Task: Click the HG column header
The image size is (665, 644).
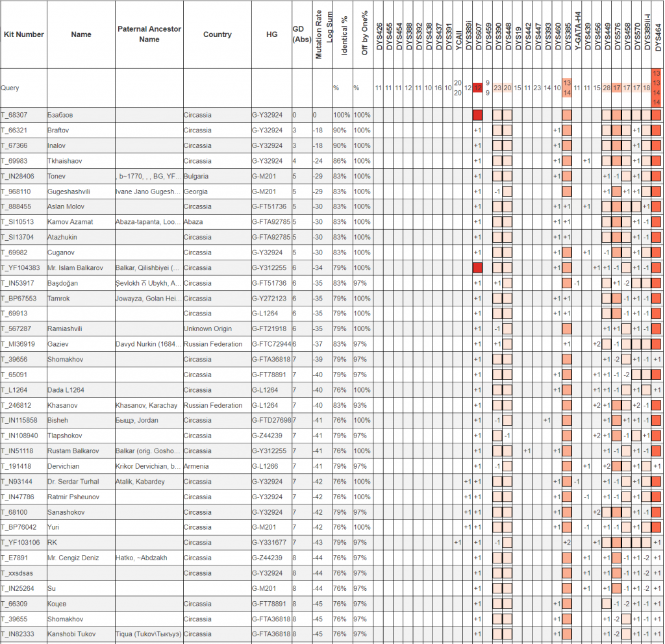Action: (271, 34)
